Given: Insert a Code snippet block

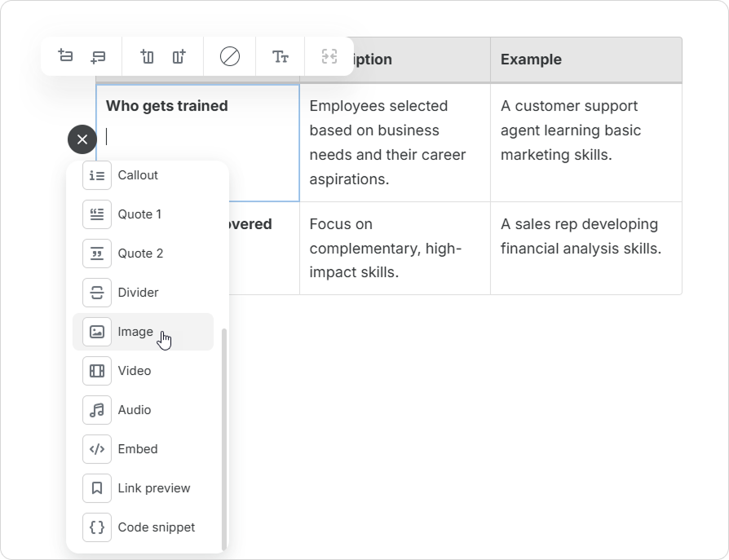Looking at the screenshot, I should pyautogui.click(x=156, y=527).
